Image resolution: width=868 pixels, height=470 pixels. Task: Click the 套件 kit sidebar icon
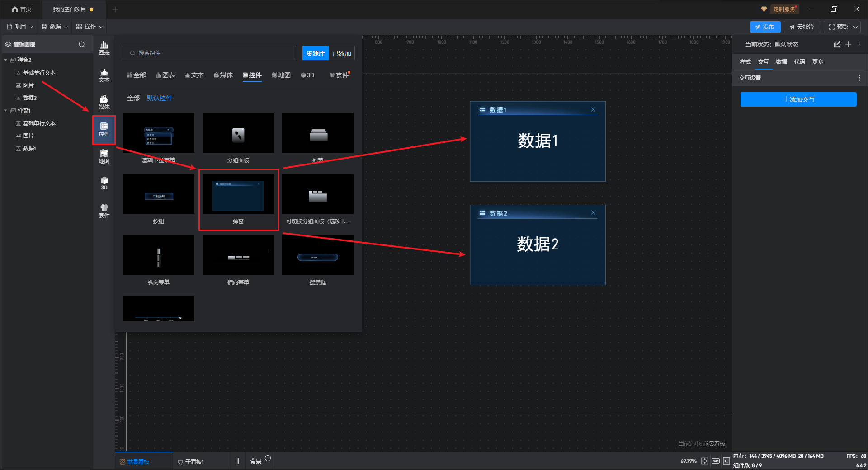coord(104,211)
